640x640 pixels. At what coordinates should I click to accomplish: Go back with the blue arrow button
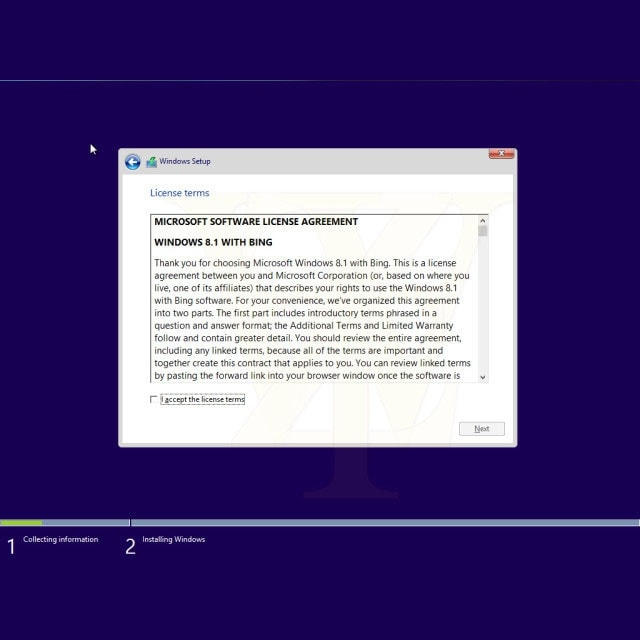[133, 162]
